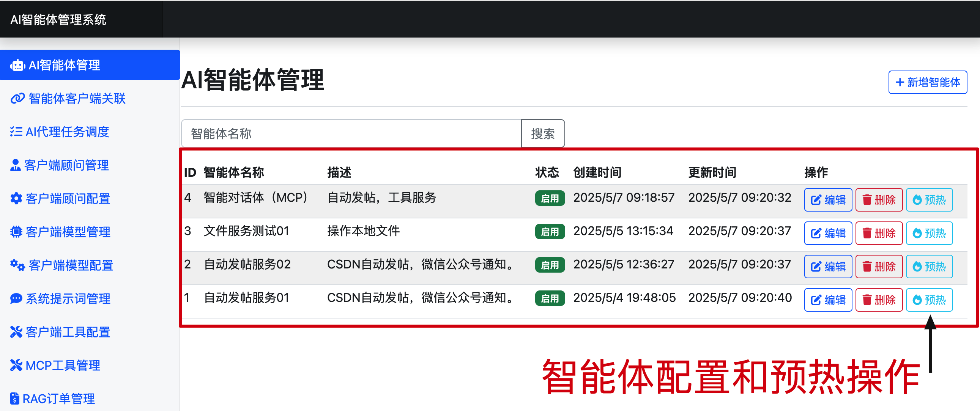980x411 pixels.
Task: Click the trash icon in row 自动发帖服务01
Action: (867, 300)
